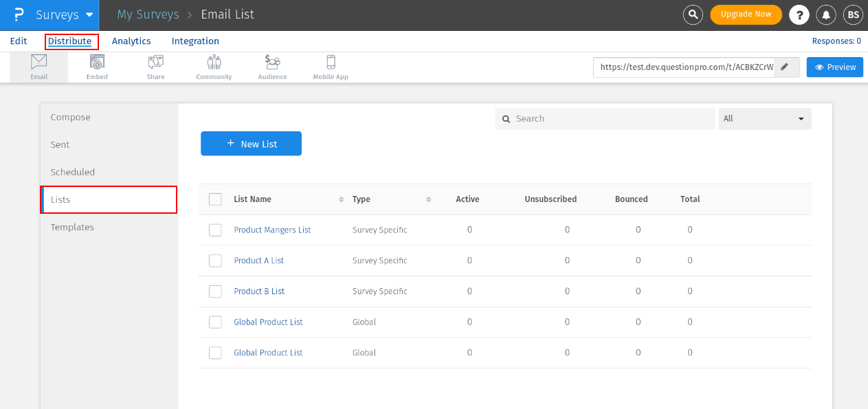The width and height of the screenshot is (868, 409).
Task: Open the notifications bell
Action: click(826, 14)
